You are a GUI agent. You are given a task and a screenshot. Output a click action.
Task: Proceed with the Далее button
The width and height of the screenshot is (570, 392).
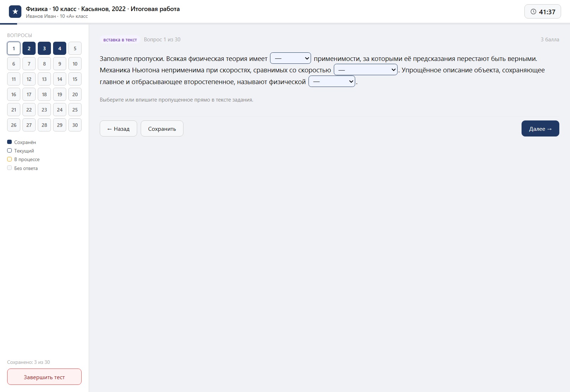[540, 129]
